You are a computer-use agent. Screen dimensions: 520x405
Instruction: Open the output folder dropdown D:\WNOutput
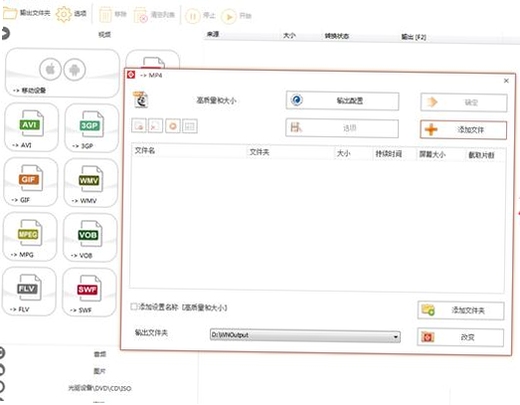[x=305, y=336]
